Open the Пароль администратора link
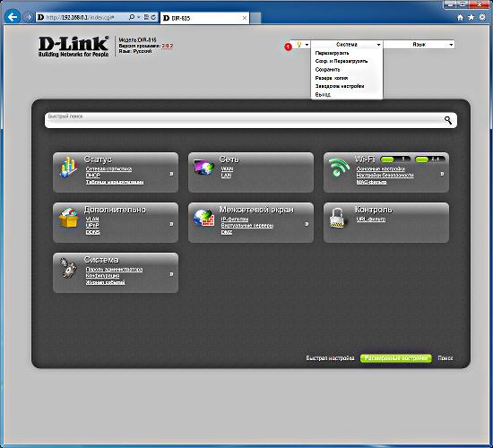This screenshot has width=493, height=448. (114, 270)
